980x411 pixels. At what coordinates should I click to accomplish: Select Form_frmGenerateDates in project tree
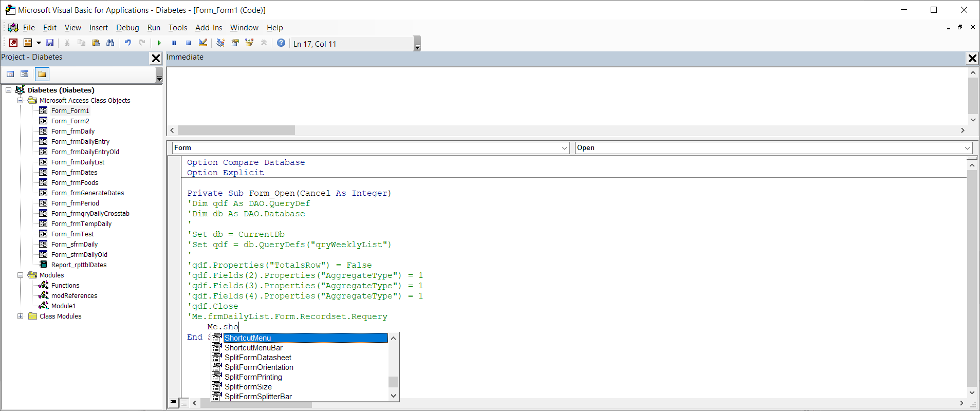tap(87, 193)
